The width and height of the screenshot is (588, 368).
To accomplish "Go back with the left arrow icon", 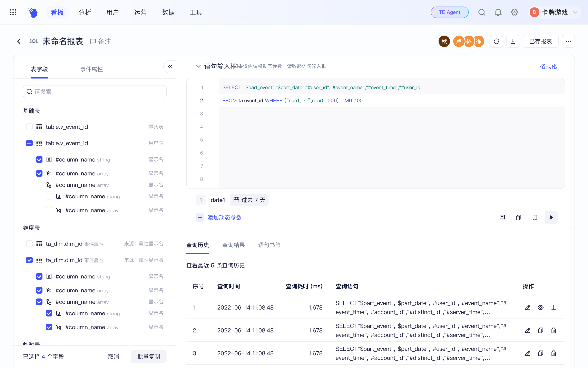I will (x=19, y=41).
